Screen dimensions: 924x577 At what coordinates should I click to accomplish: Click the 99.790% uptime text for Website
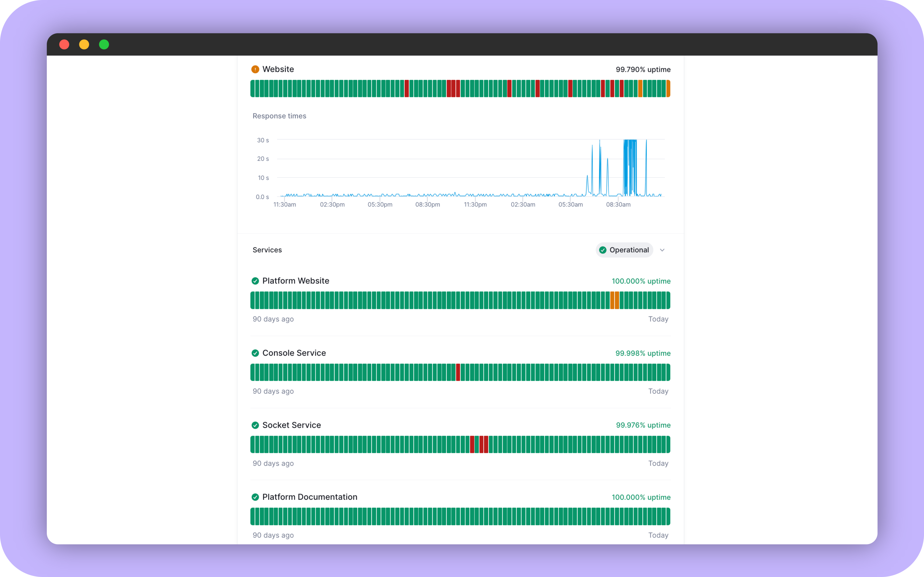click(643, 69)
